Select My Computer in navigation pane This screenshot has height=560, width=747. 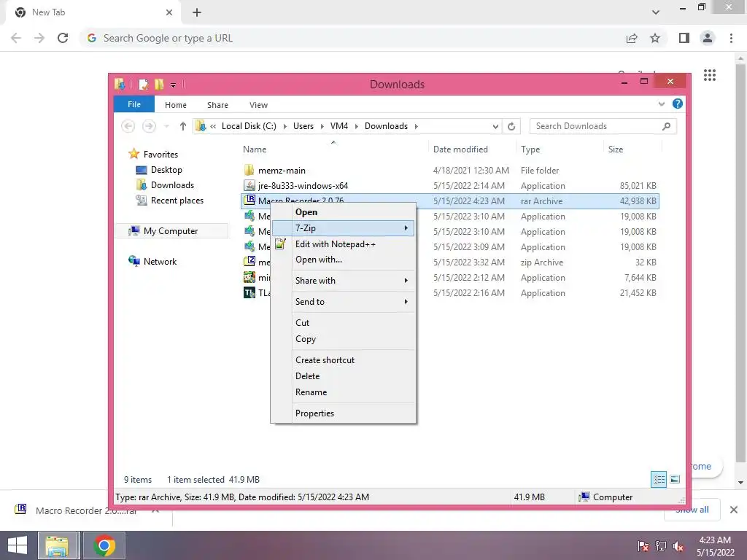(x=171, y=231)
